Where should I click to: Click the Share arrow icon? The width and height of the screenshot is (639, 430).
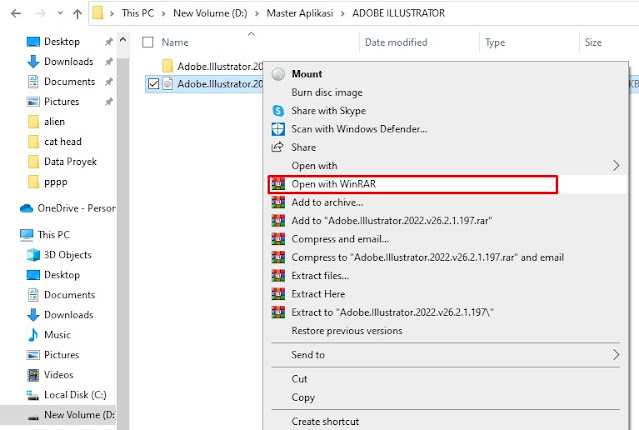pos(278,147)
